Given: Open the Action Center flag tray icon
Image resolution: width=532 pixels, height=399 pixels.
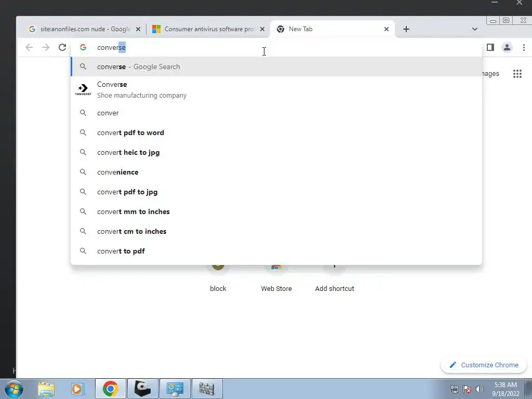Looking at the screenshot, I should tap(467, 389).
